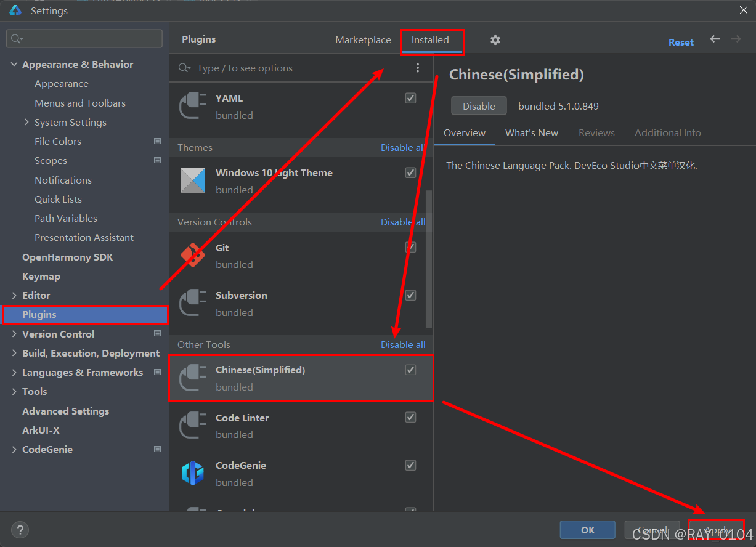Image resolution: width=756 pixels, height=547 pixels.
Task: Click the project-level icon beside Languages & Frameworks
Action: coord(157,372)
